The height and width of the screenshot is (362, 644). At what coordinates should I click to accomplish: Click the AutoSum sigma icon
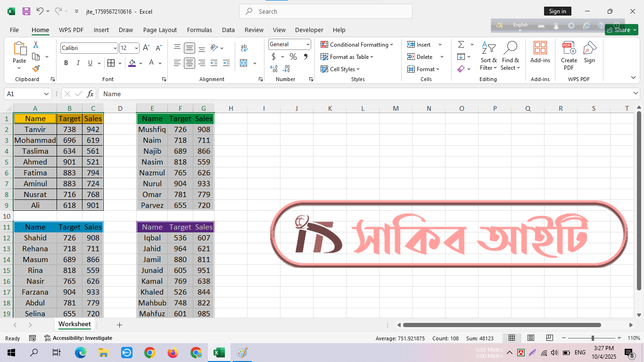click(461, 44)
